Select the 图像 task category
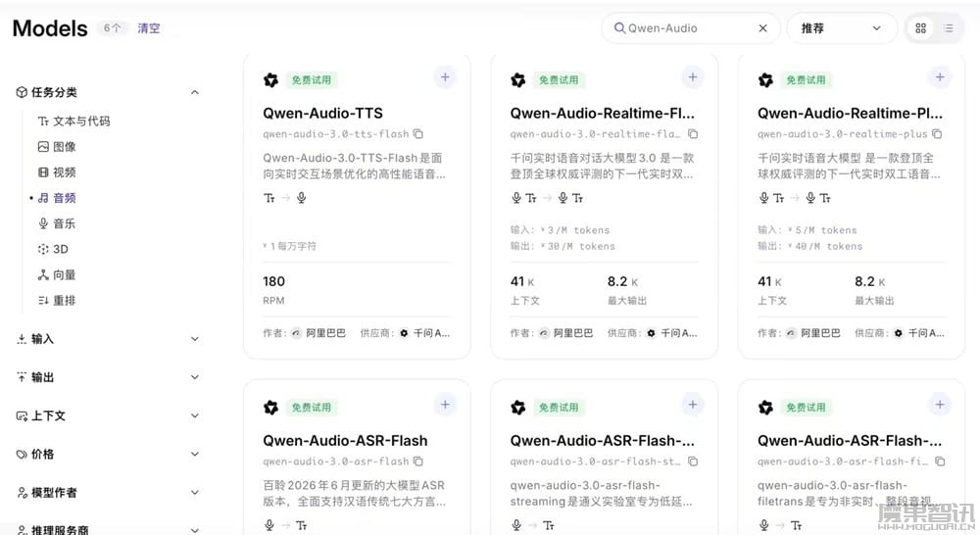980x535 pixels. pos(57,147)
